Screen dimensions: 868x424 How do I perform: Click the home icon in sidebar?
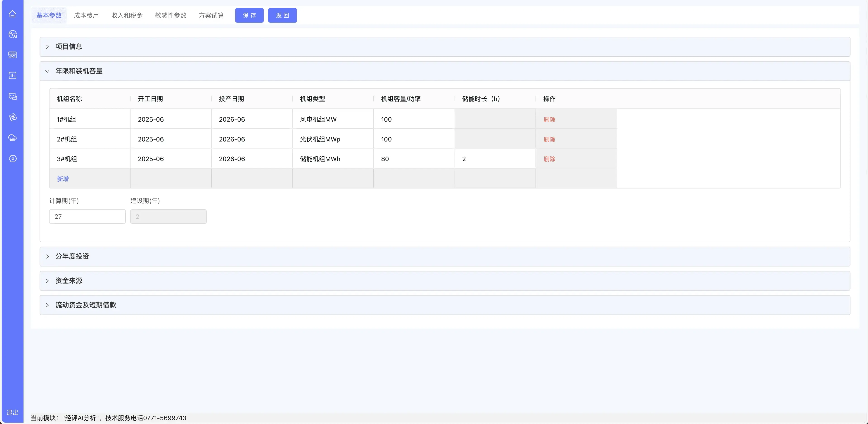[12, 14]
